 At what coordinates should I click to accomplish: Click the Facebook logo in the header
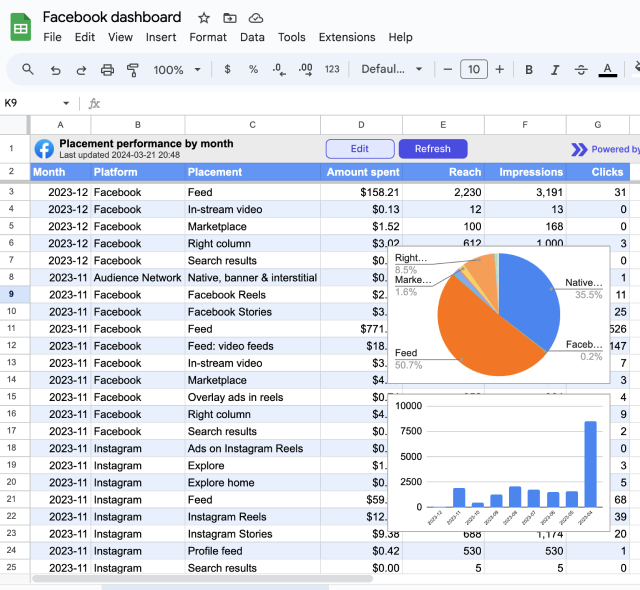coord(44,149)
